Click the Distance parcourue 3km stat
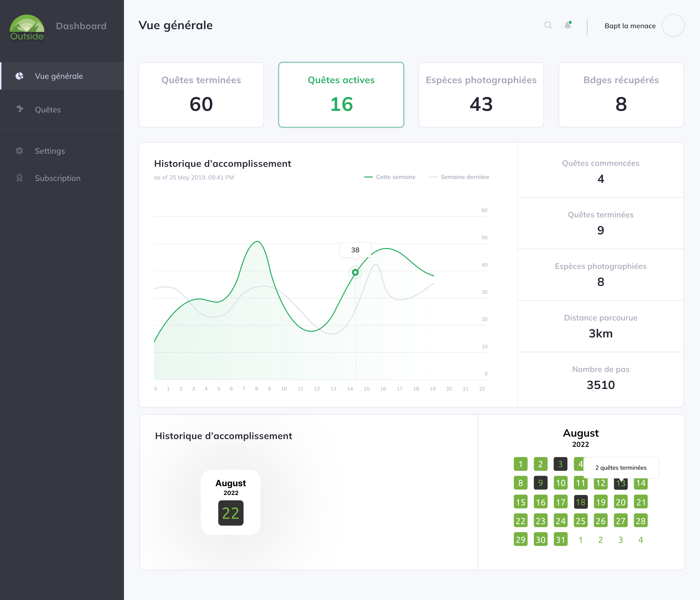 coord(601,326)
